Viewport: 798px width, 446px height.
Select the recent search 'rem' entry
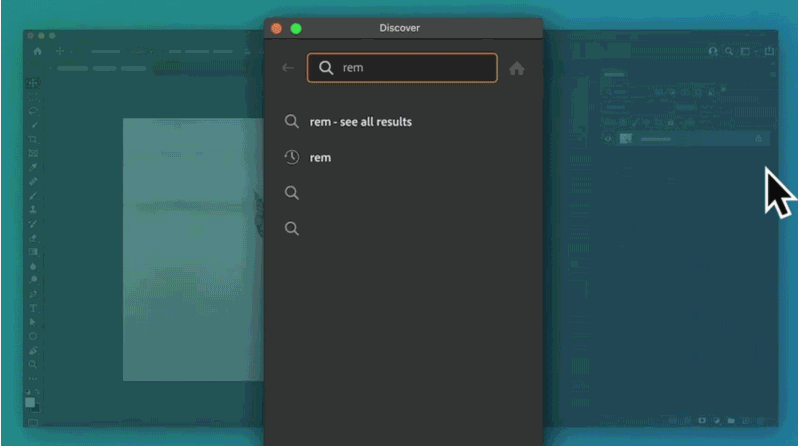point(320,157)
